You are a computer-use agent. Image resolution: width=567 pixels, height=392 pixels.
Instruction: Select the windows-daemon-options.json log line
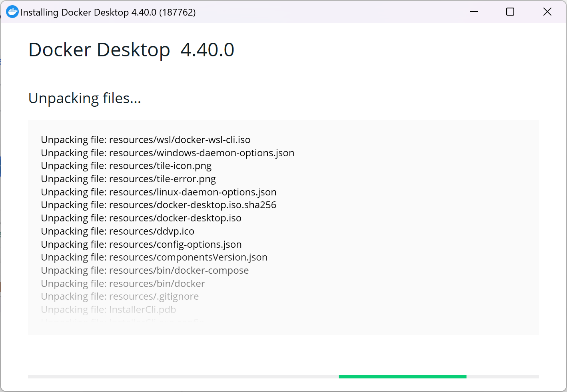(168, 153)
